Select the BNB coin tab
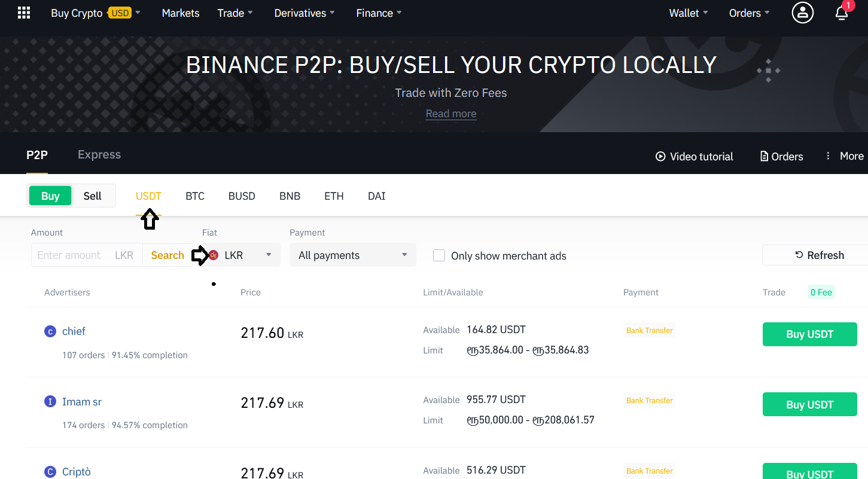This screenshot has height=479, width=868. coord(290,196)
